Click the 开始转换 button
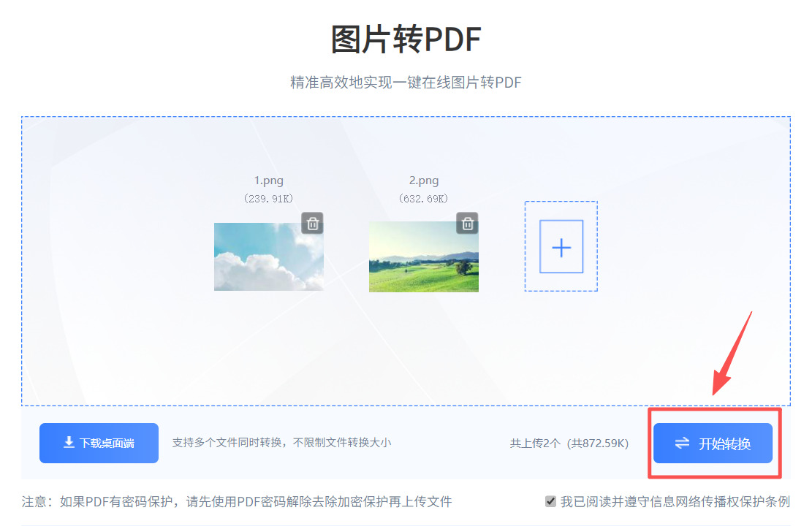 point(713,443)
